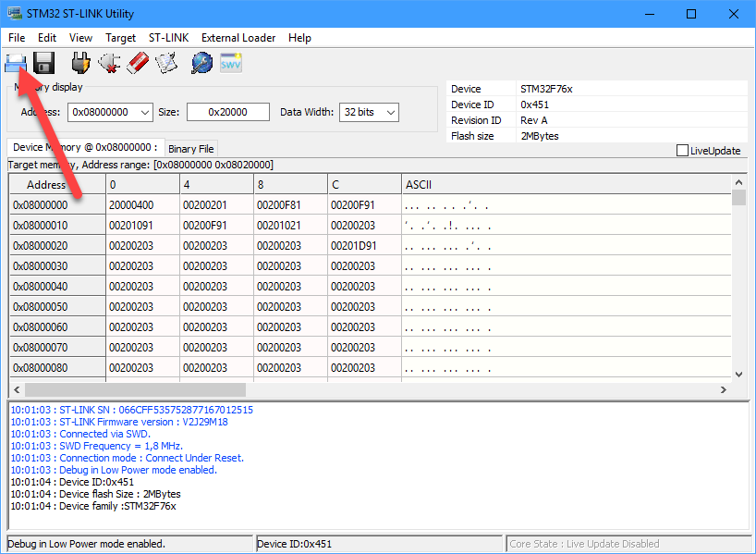Click the Open file toolbar icon
This screenshot has height=554, width=756.
(x=16, y=63)
